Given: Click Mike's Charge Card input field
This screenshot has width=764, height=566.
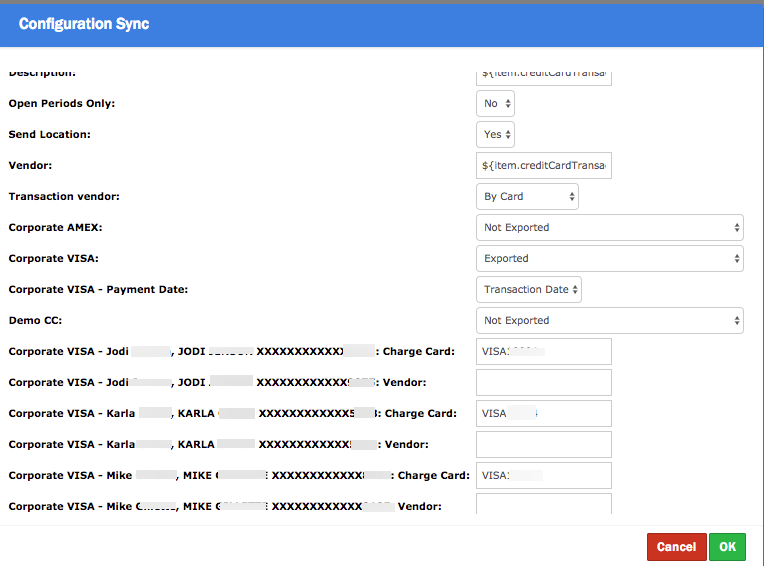Looking at the screenshot, I should [543, 475].
